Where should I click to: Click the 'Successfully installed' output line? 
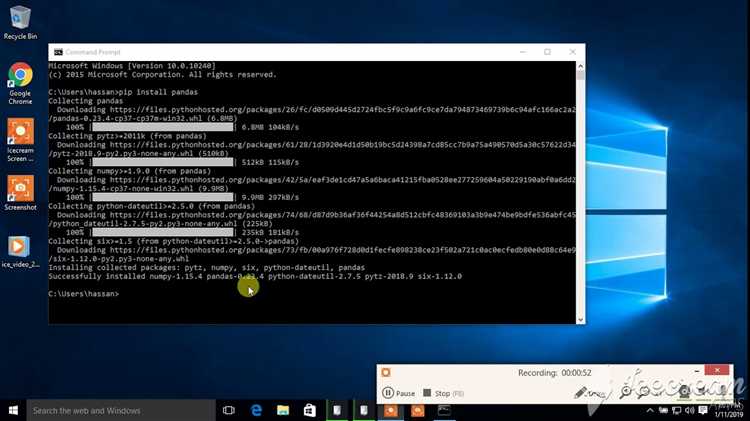point(255,276)
